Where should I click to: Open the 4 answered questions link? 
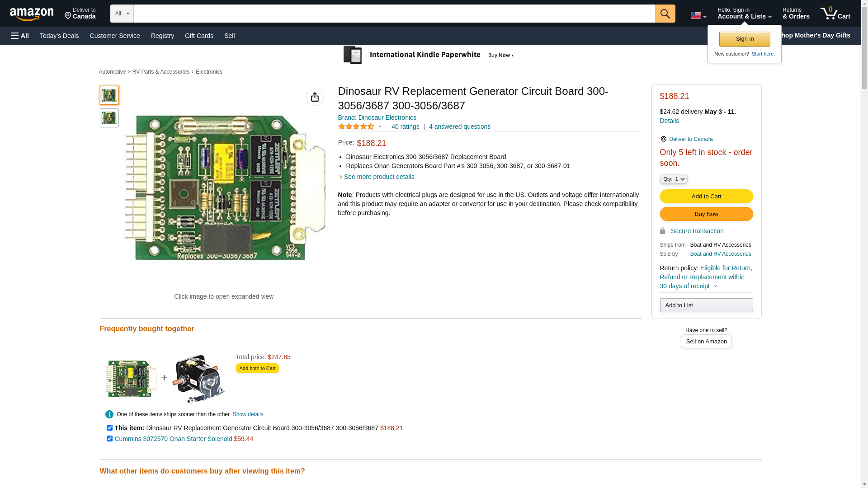tap(459, 127)
